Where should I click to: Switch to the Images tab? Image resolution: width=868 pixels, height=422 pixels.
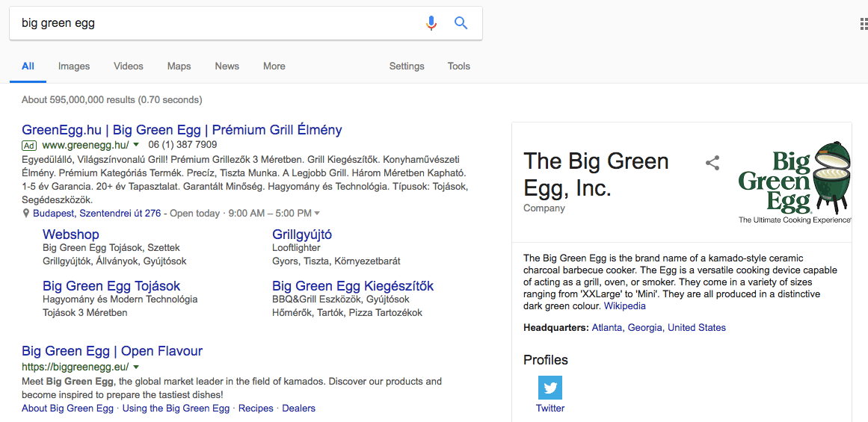74,66
